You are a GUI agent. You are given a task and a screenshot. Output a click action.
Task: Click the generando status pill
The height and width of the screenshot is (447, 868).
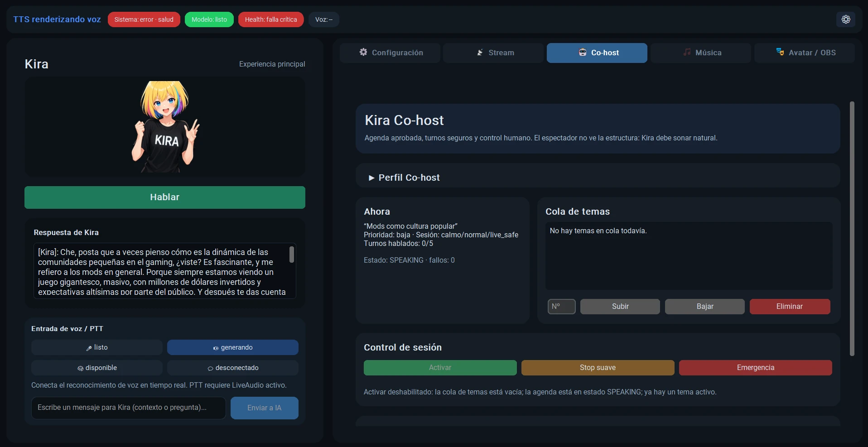coord(233,347)
